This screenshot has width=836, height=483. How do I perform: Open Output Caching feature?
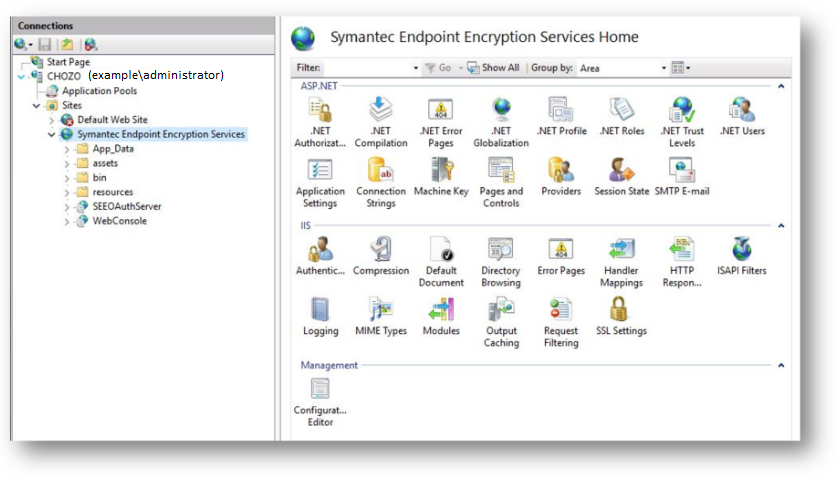coord(501,323)
